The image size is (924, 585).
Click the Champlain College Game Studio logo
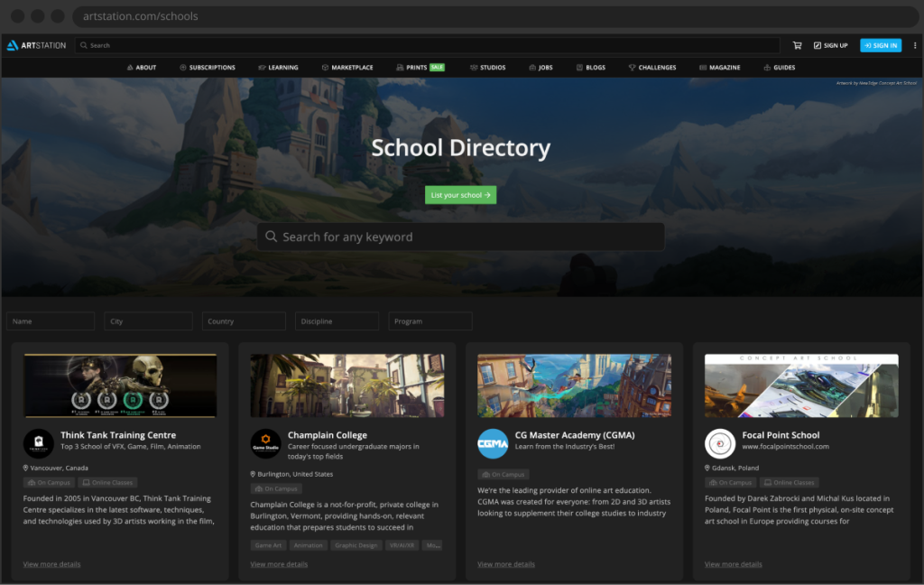pos(266,443)
